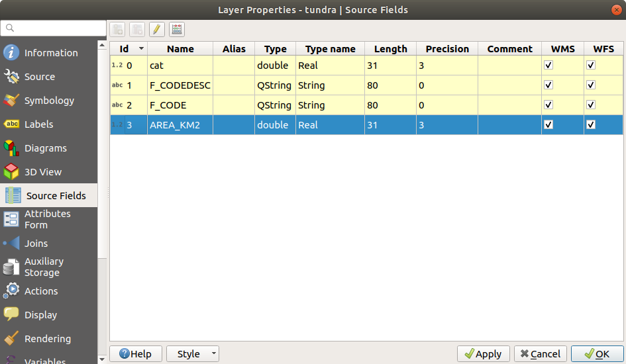Open the Information section icon

[11, 53]
